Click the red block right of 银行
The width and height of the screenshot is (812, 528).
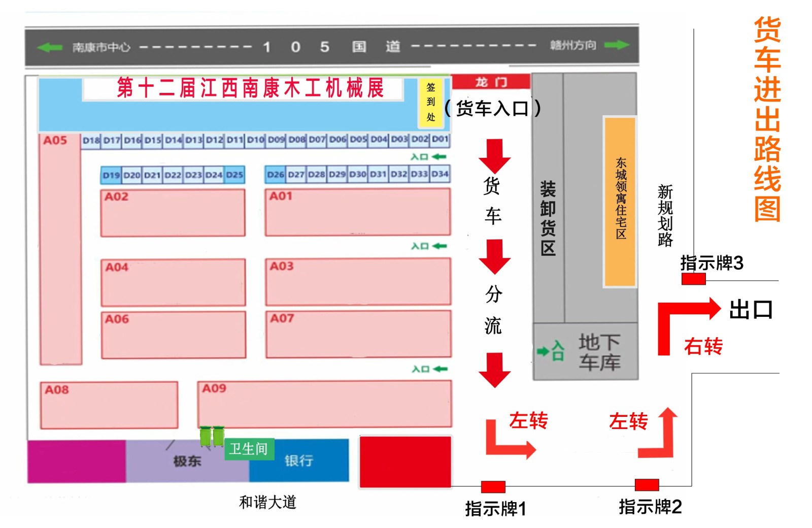[x=405, y=461]
